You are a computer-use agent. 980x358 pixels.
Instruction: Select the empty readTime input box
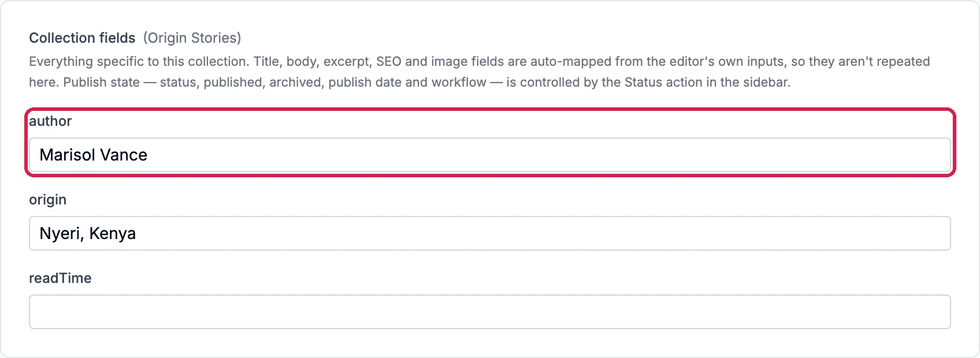(x=489, y=312)
